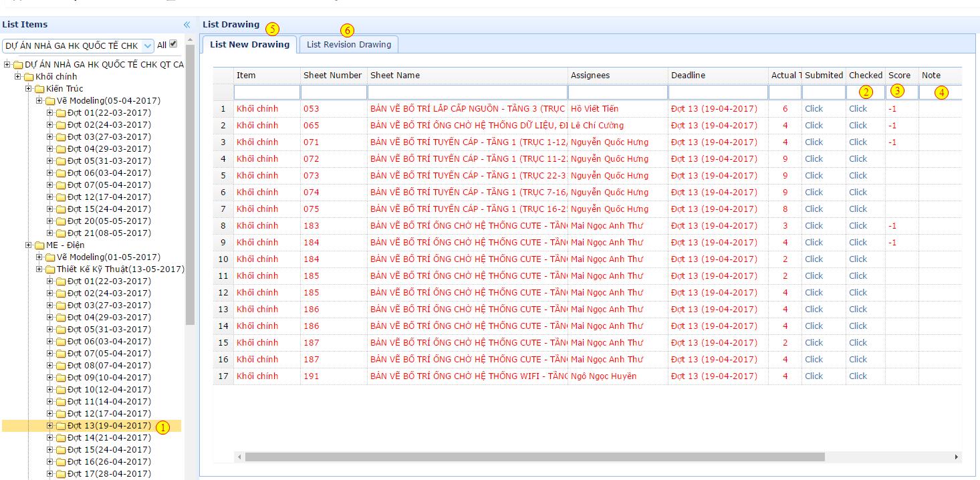The height and width of the screenshot is (480, 980).
Task: Sort by Deadline column header
Action: [x=718, y=76]
